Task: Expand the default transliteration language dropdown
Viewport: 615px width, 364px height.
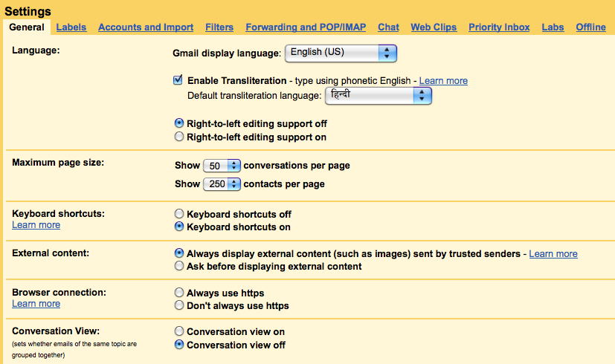Action: 378,95
